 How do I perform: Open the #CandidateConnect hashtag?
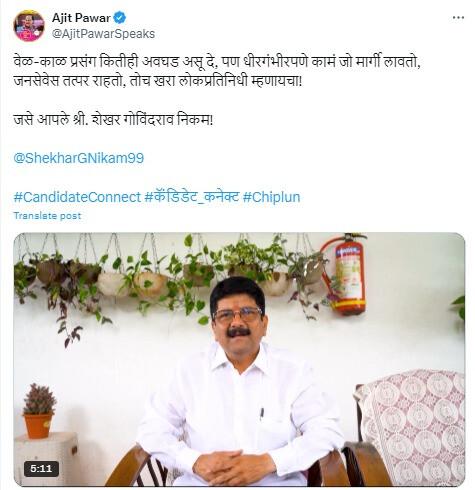pyautogui.click(x=77, y=197)
